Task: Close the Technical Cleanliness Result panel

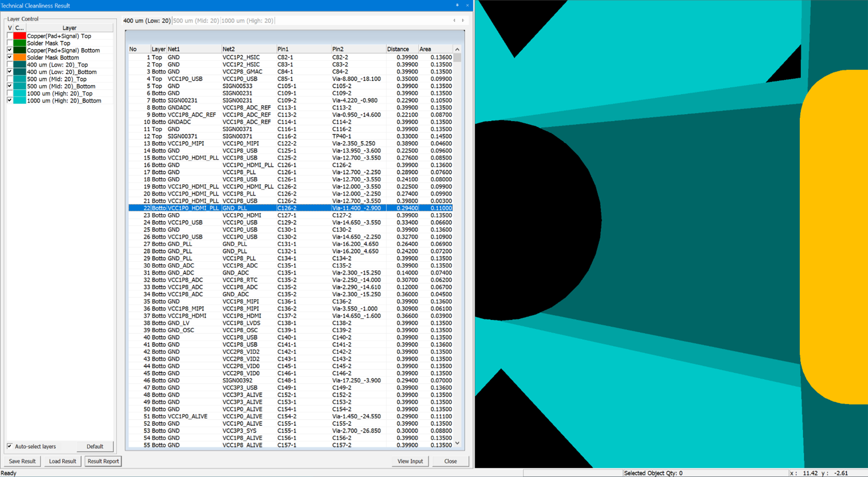Action: click(467, 5)
